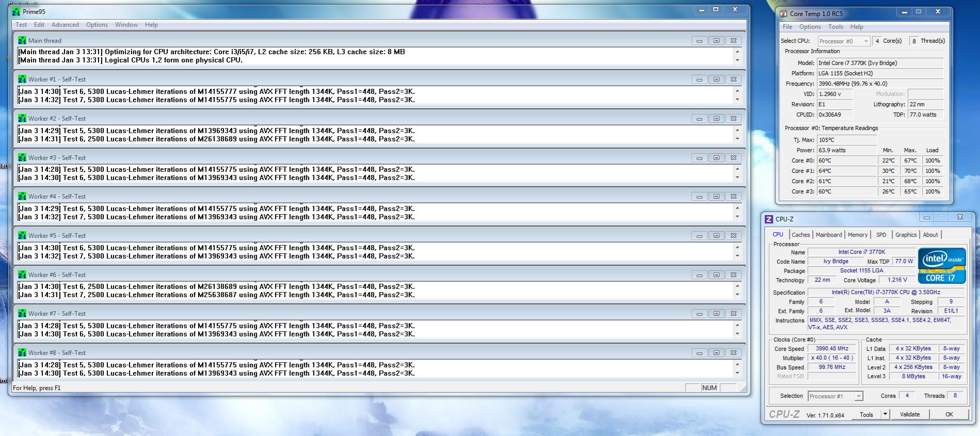
Task: Minimize the Main thread child window
Action: [x=700, y=41]
